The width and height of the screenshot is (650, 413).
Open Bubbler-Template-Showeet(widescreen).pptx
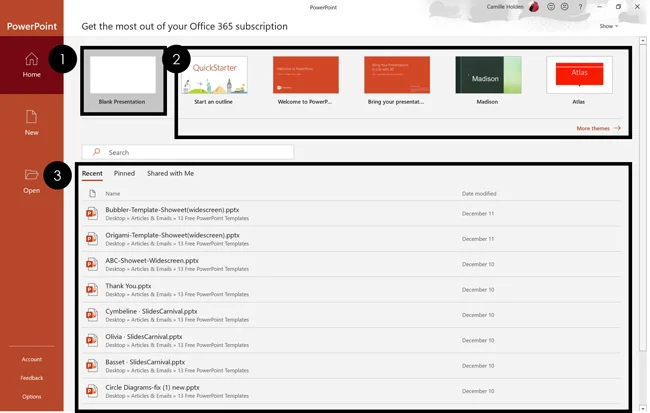[x=172, y=210]
